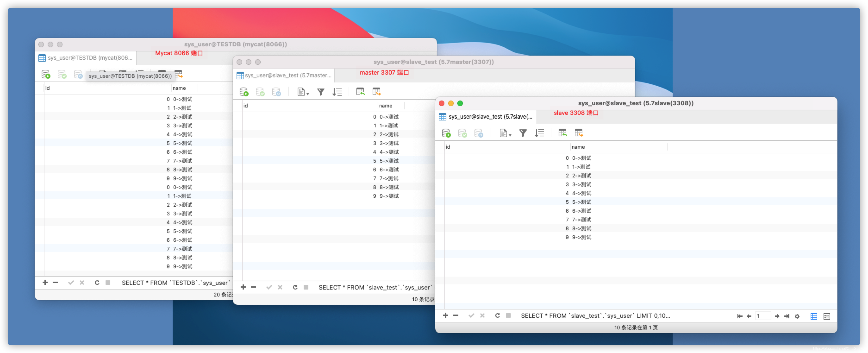The image size is (868, 353).
Task: Click the Filter funnel icon in master window
Action: pos(320,92)
